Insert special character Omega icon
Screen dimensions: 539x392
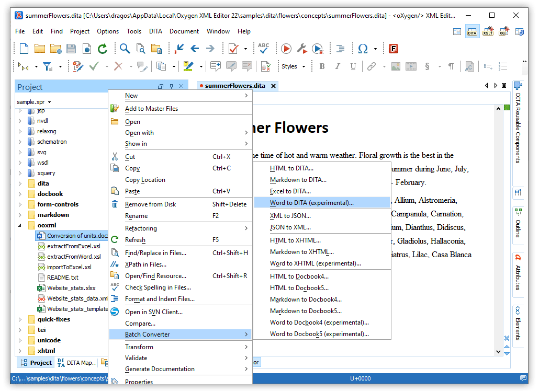[363, 49]
